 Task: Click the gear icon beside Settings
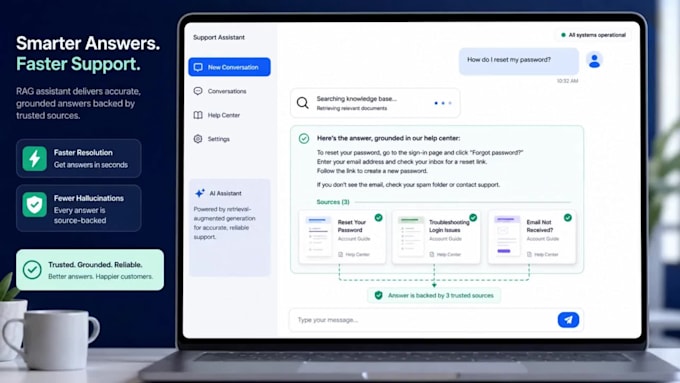(x=198, y=139)
